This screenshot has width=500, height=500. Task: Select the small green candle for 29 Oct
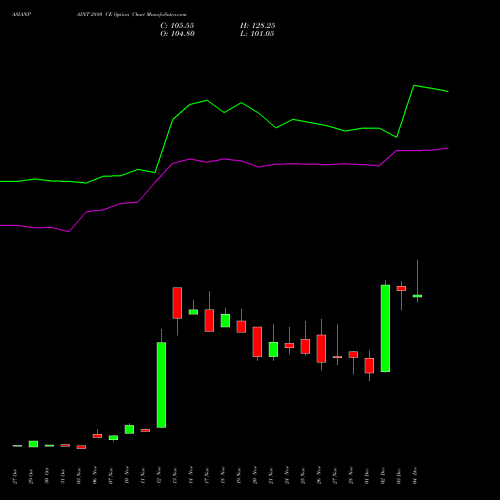click(33, 444)
